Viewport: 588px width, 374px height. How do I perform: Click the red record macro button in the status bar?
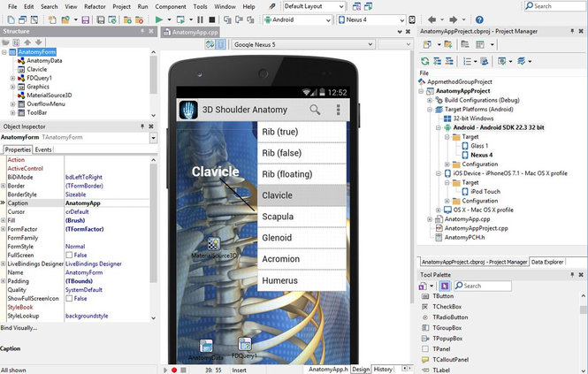(x=174, y=370)
